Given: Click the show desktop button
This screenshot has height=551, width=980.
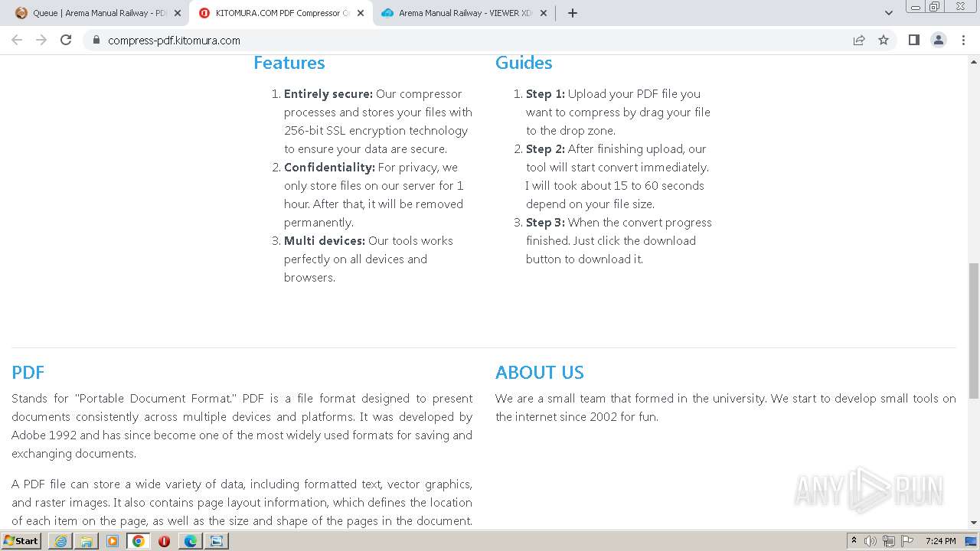Looking at the screenshot, I should tap(972, 541).
